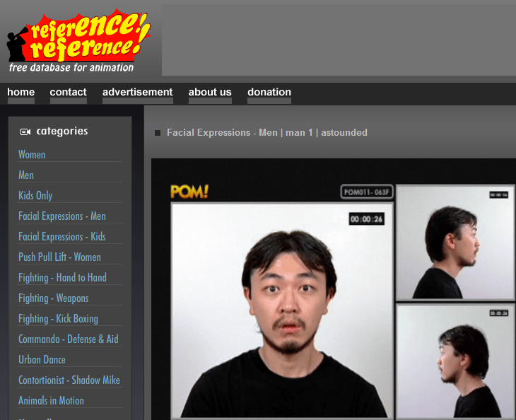Open the donation page
Viewport: 516px width, 420px height.
(269, 92)
